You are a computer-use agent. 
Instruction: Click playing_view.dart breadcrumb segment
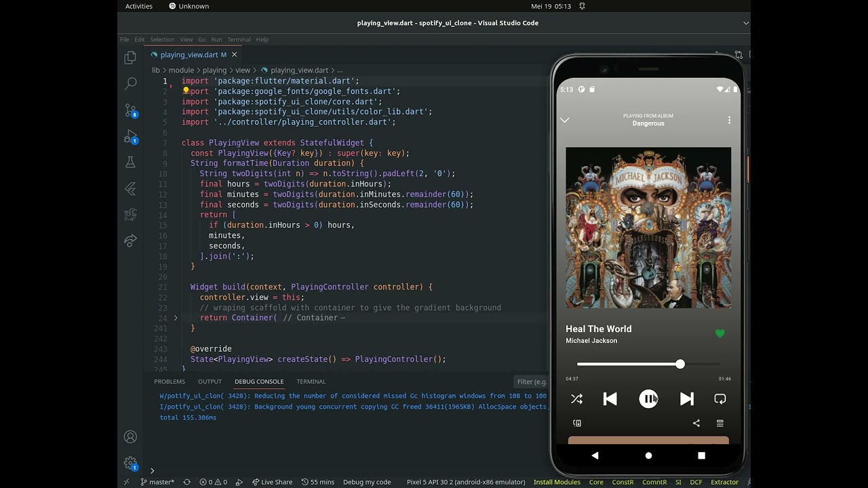pyautogui.click(x=299, y=70)
